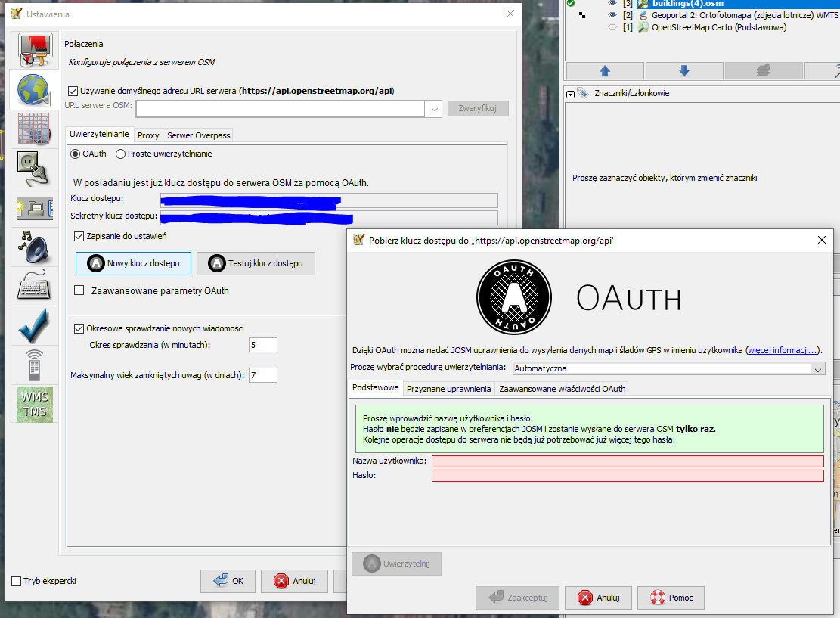Move layer up with blue arrow

tap(605, 70)
